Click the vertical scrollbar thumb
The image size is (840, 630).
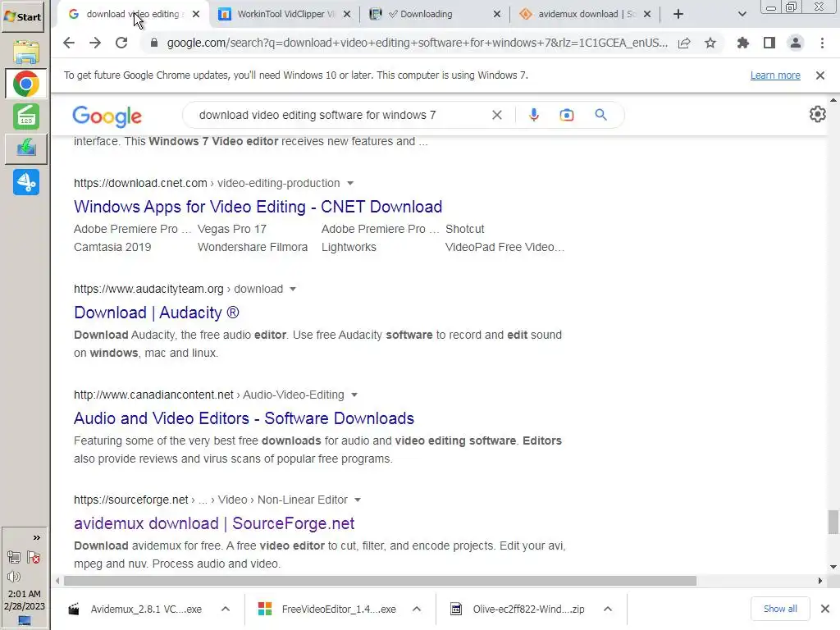(833, 522)
